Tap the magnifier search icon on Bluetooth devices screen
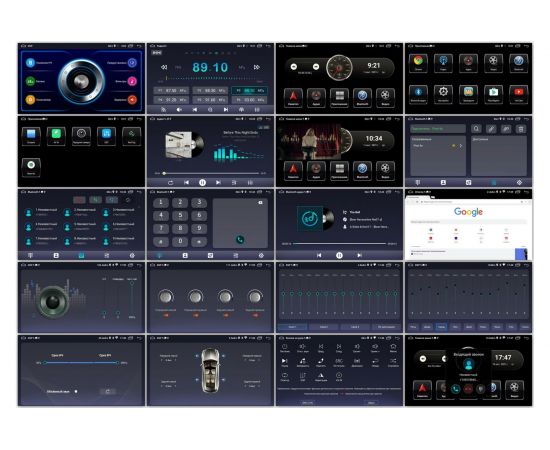 (476, 129)
